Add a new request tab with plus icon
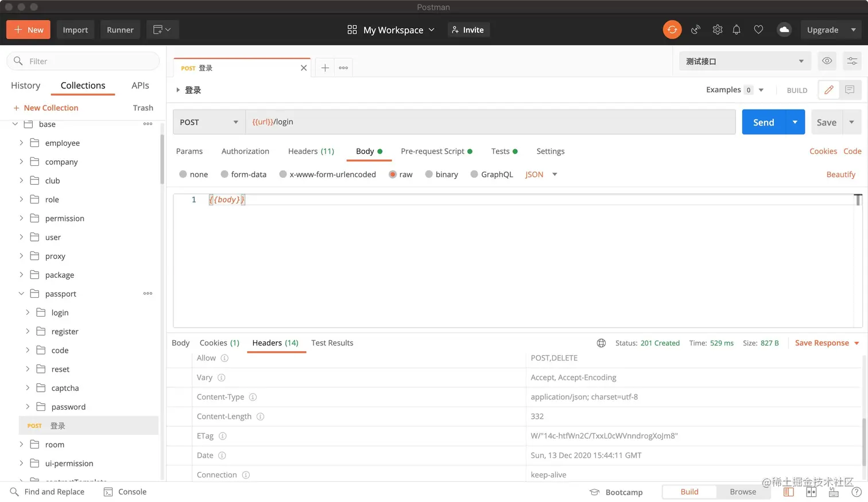 coord(325,68)
